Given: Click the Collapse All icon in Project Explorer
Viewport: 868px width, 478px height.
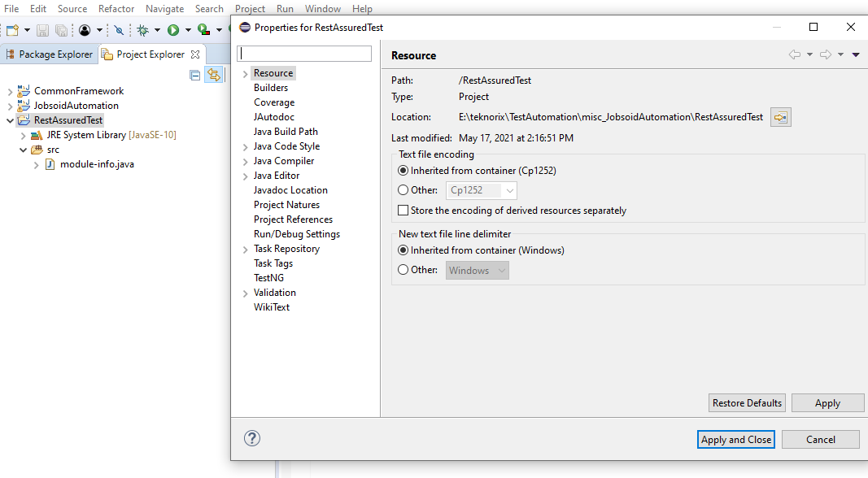Looking at the screenshot, I should pos(195,75).
